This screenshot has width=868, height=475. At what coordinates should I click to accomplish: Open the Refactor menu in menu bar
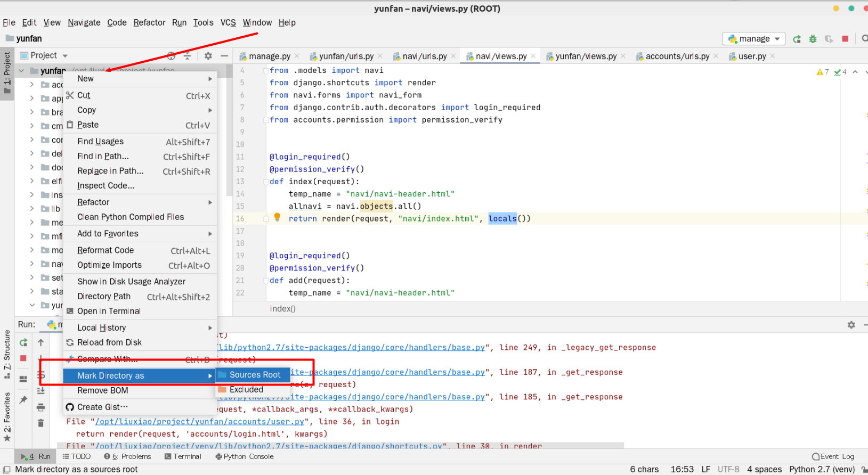tap(149, 22)
